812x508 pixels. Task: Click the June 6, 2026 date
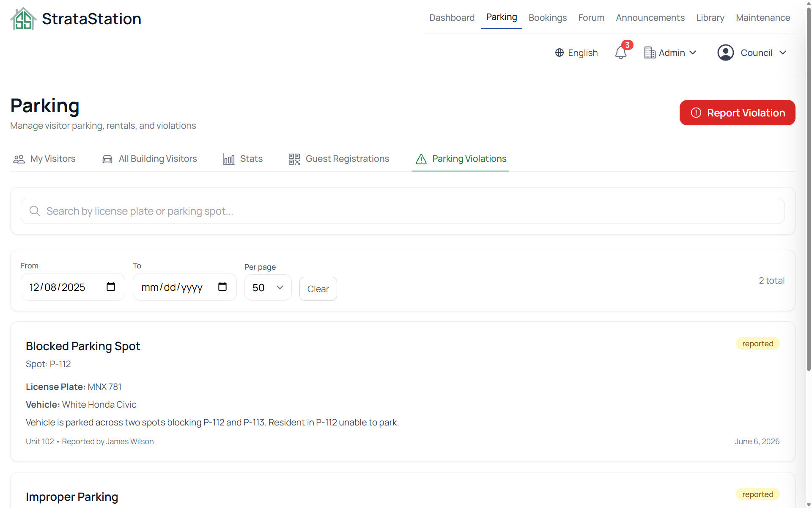point(757,442)
